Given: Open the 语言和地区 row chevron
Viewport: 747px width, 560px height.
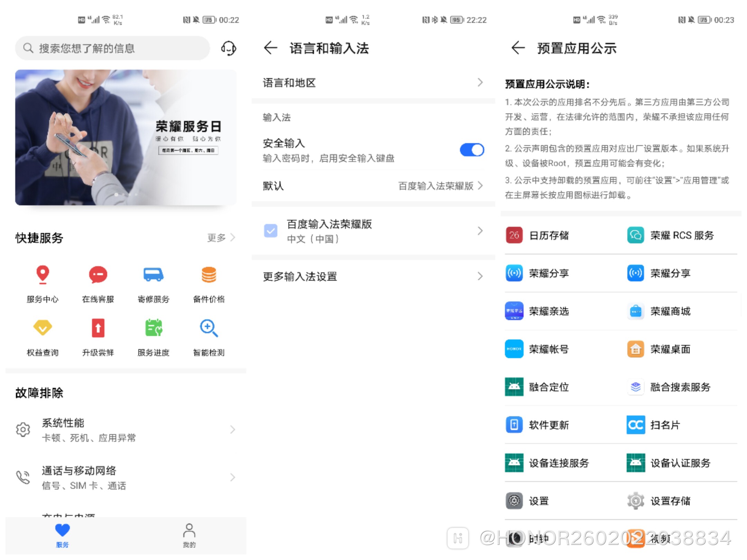Looking at the screenshot, I should coord(480,83).
